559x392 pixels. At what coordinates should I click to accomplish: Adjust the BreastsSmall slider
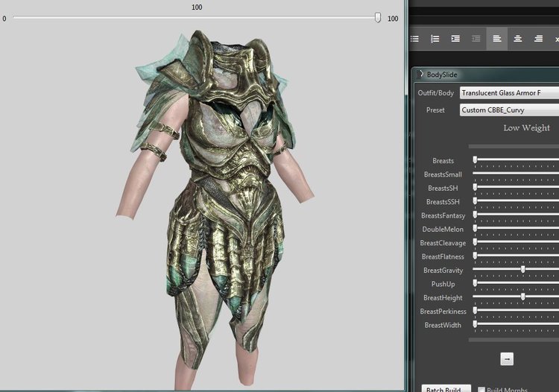point(516,174)
